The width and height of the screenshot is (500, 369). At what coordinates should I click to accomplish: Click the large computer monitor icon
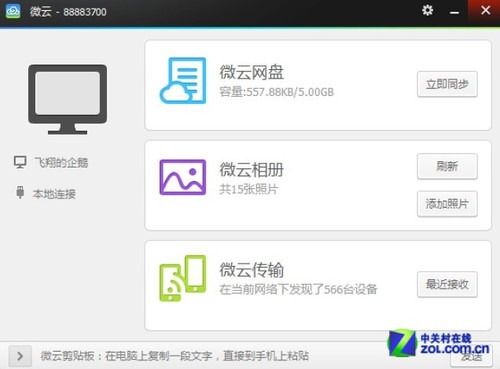pos(68,99)
